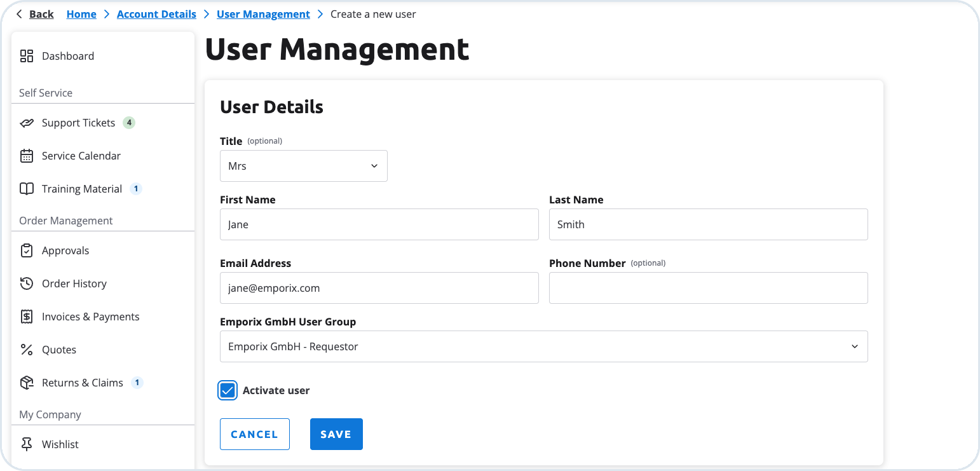This screenshot has width=980, height=471.
Task: Click the Approvals clipboard icon
Action: click(27, 250)
